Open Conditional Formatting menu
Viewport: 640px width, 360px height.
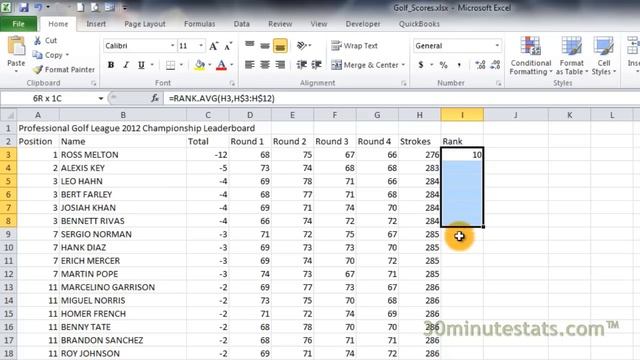tap(531, 56)
